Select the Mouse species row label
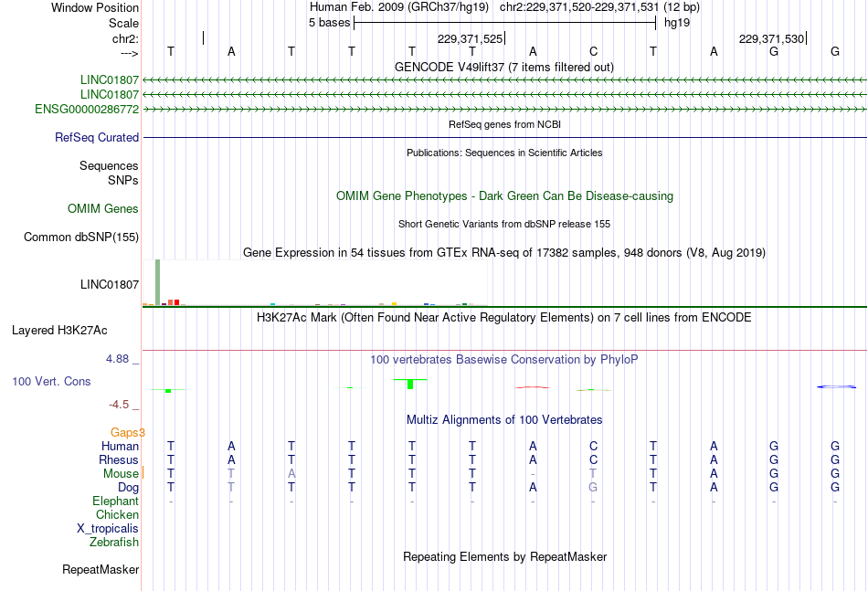Viewport: 868px width, 591px height. click(x=121, y=474)
